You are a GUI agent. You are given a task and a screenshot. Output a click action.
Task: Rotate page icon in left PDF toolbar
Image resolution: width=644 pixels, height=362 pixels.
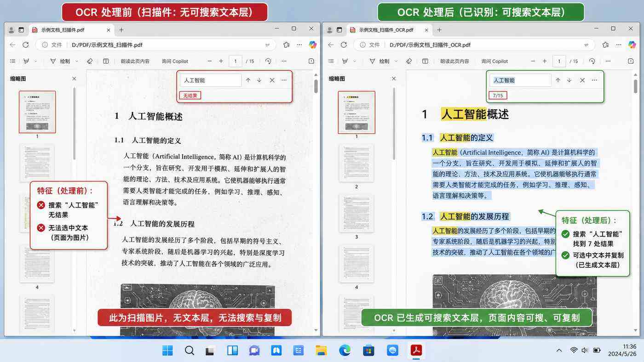[x=268, y=61]
